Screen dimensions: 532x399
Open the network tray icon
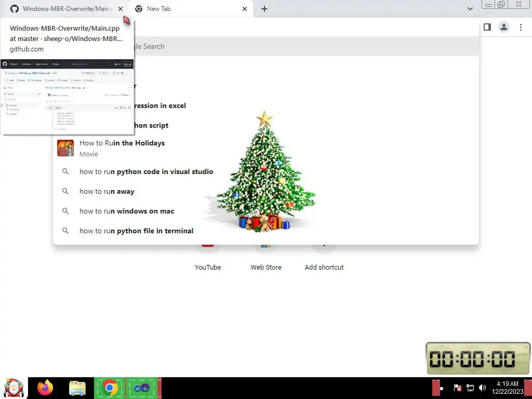click(470, 388)
